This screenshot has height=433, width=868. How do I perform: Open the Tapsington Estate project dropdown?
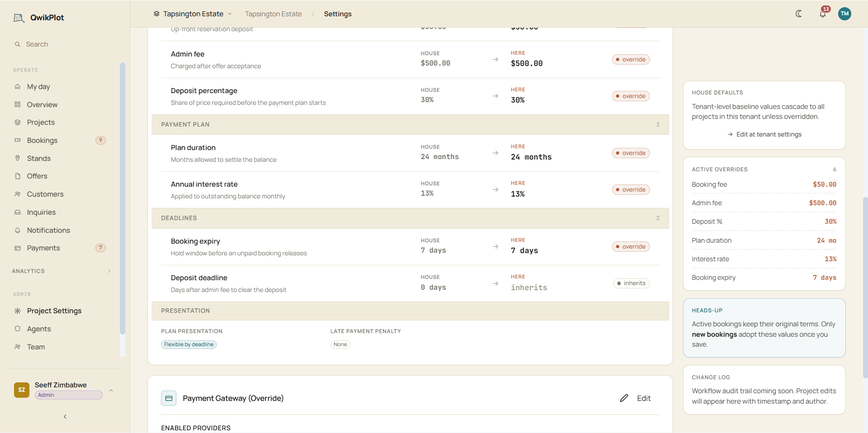point(193,14)
